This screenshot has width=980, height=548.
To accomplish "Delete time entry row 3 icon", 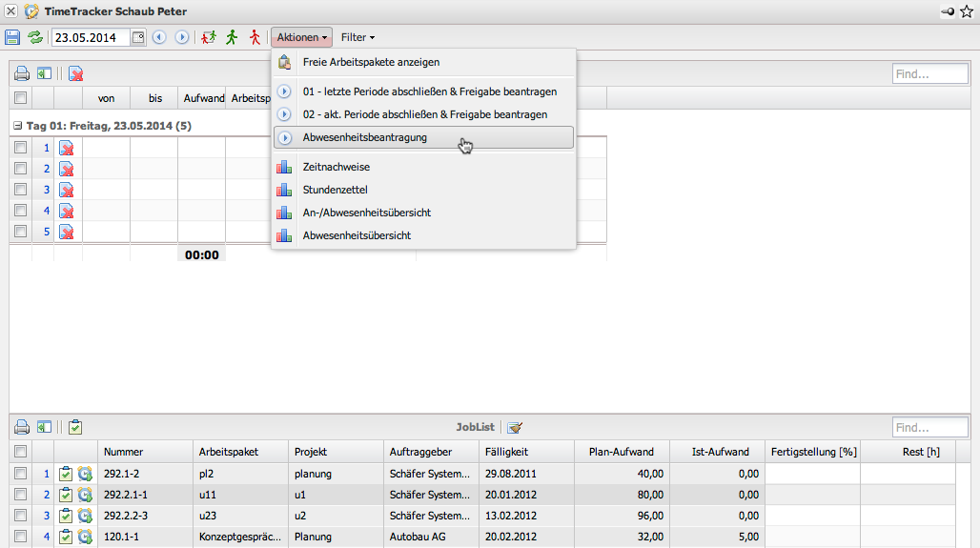I will 67,190.
